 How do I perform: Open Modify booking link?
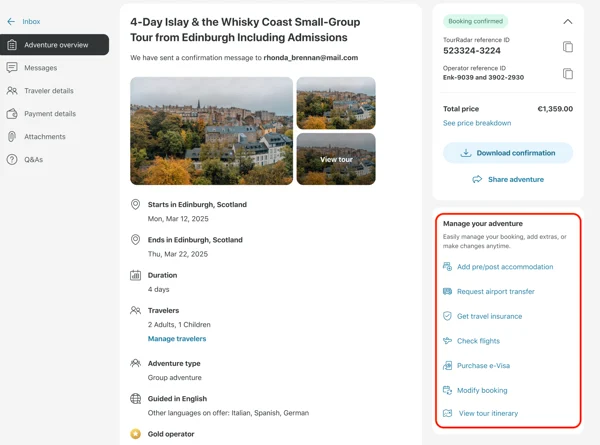pyautogui.click(x=482, y=390)
